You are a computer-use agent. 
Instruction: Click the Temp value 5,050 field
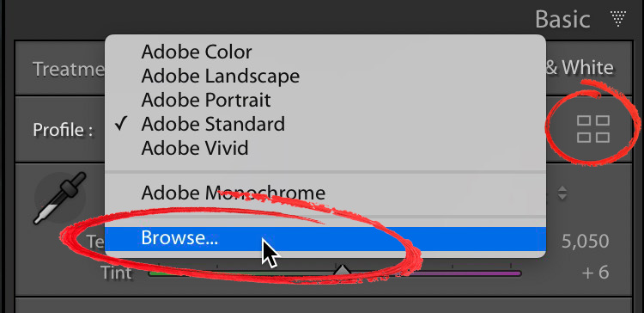click(x=586, y=242)
